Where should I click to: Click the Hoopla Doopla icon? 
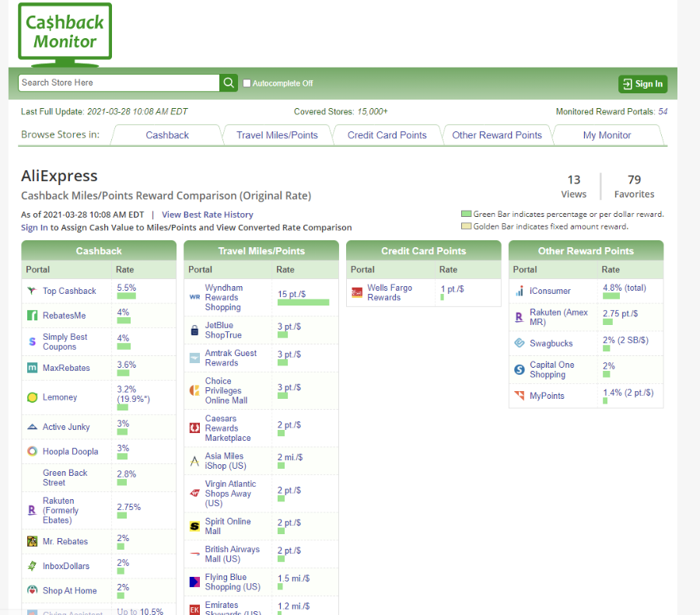[x=32, y=451]
